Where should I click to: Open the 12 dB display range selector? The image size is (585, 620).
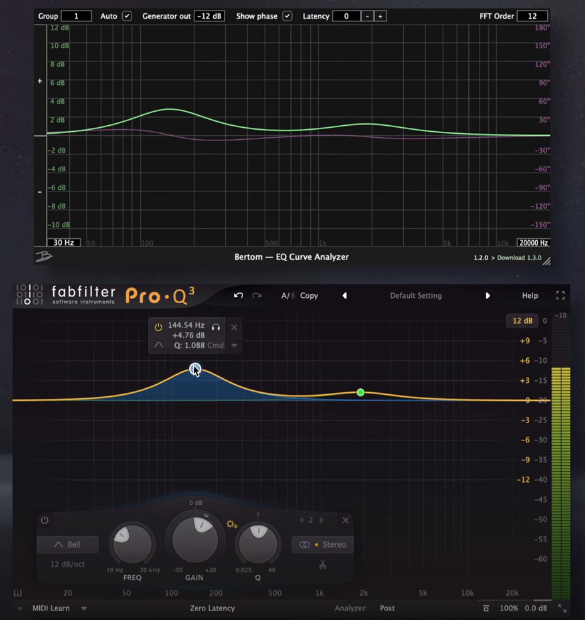pos(522,321)
